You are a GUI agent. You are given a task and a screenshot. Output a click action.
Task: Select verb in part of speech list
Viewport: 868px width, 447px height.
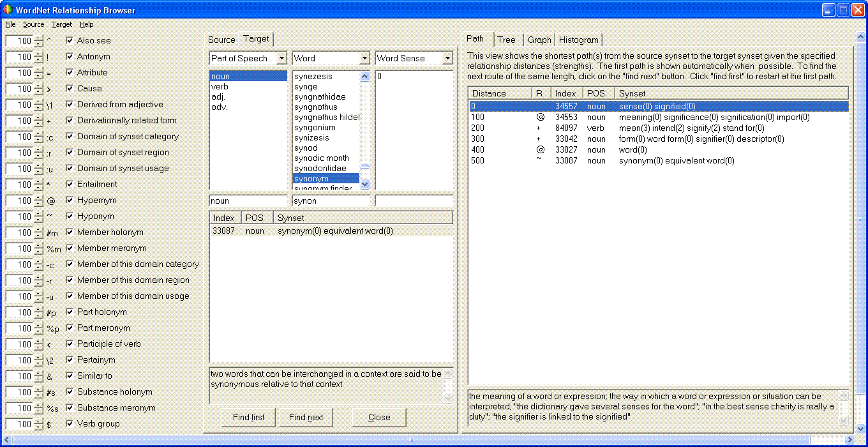click(248, 86)
